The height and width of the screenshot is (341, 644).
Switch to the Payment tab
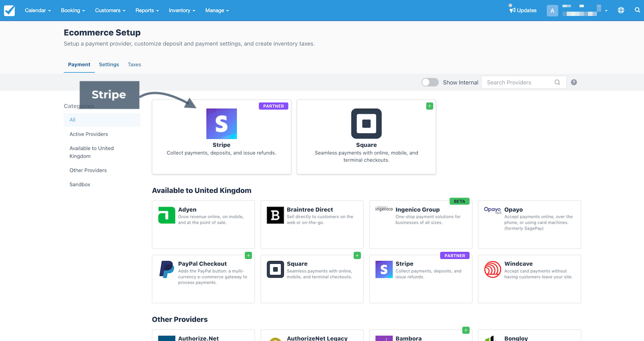pos(79,65)
